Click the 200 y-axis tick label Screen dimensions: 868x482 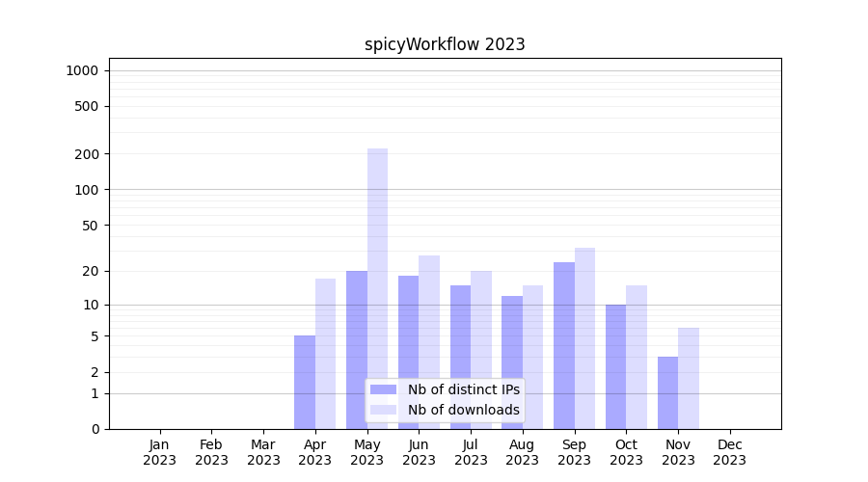pyautogui.click(x=87, y=154)
